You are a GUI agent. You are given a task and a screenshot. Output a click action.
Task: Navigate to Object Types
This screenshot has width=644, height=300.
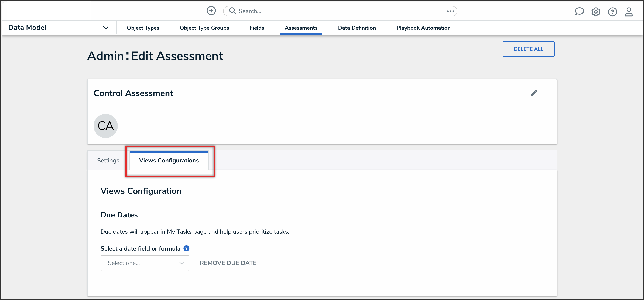click(143, 28)
